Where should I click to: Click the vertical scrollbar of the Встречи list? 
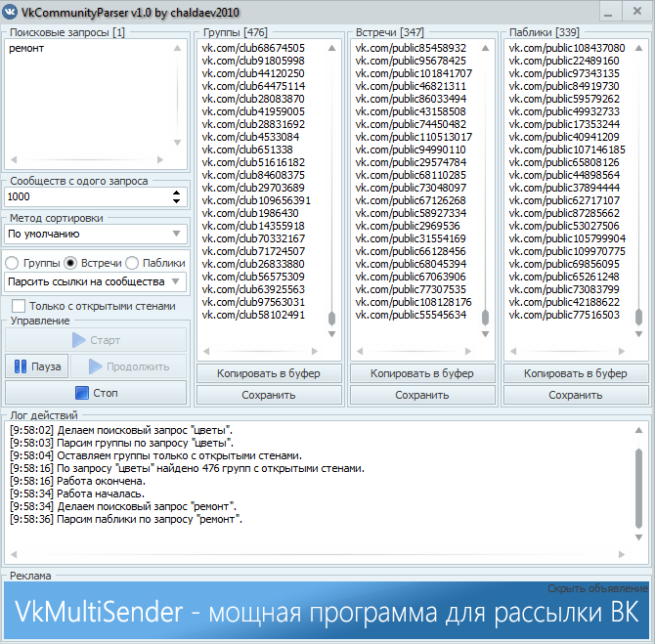486,195
